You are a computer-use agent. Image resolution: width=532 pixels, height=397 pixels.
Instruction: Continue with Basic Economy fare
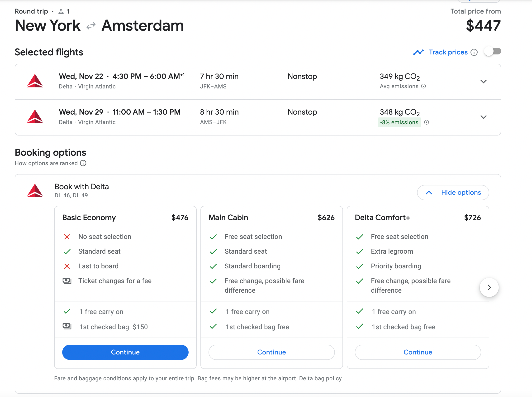pyautogui.click(x=125, y=352)
